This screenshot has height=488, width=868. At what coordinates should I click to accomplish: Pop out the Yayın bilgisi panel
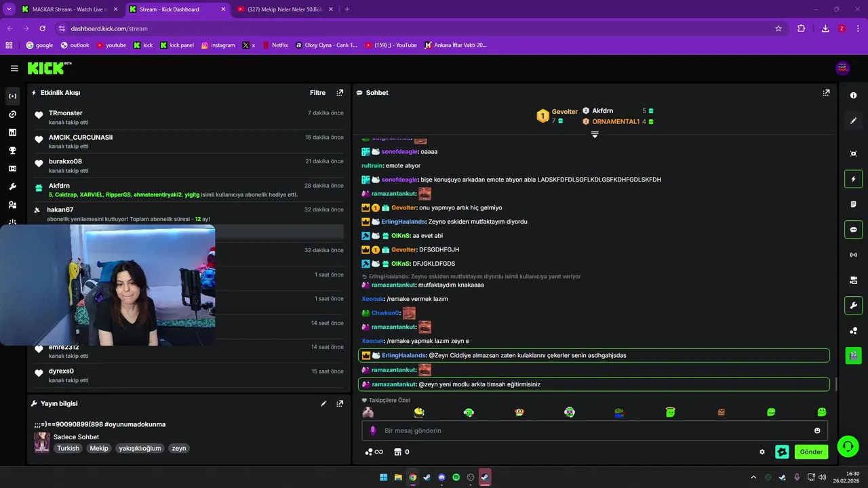(340, 403)
